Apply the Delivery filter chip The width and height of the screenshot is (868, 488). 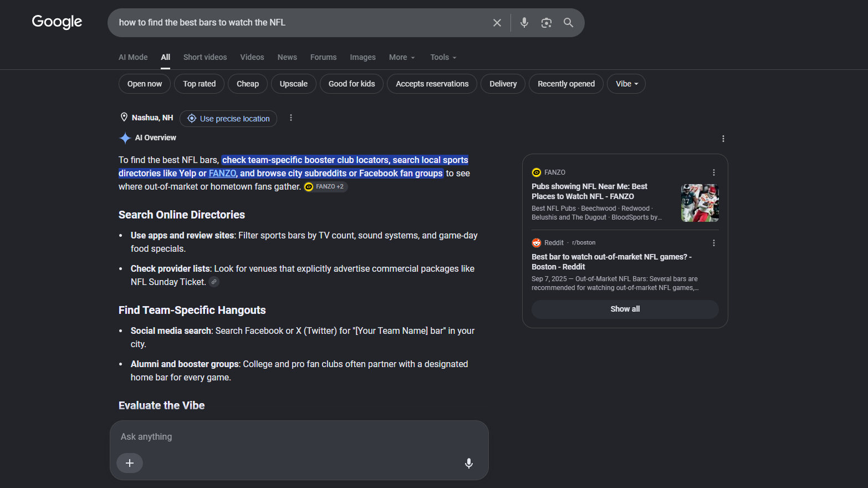(x=503, y=84)
